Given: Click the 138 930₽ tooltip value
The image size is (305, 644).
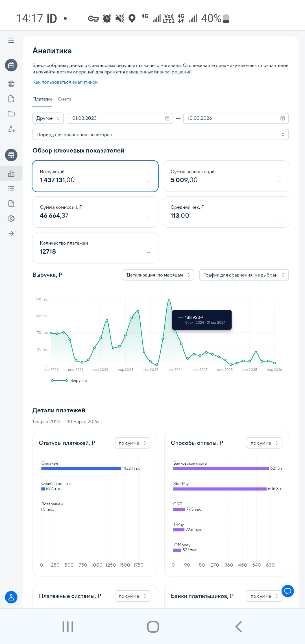Looking at the screenshot, I should 194,317.
